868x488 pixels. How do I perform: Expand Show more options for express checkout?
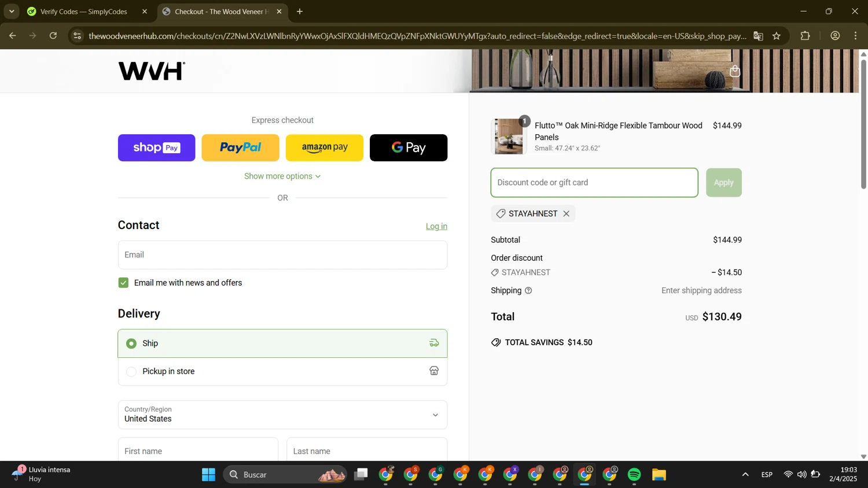[x=282, y=176]
